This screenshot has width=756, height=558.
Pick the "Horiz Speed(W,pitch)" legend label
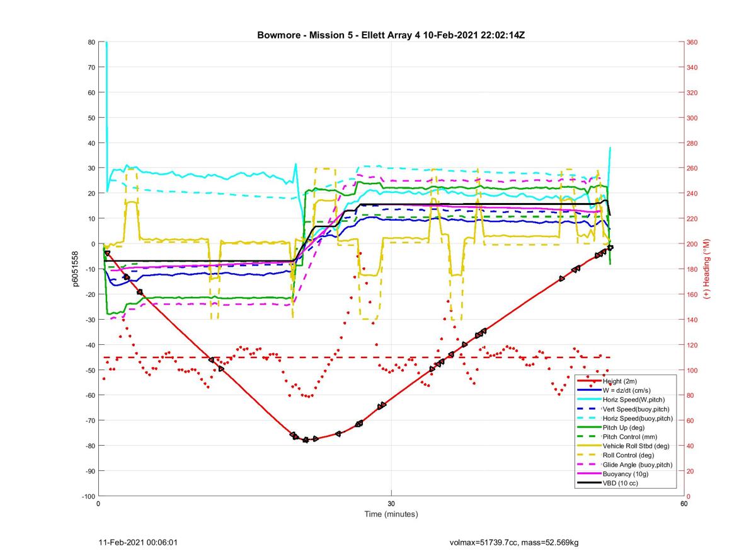(634, 400)
